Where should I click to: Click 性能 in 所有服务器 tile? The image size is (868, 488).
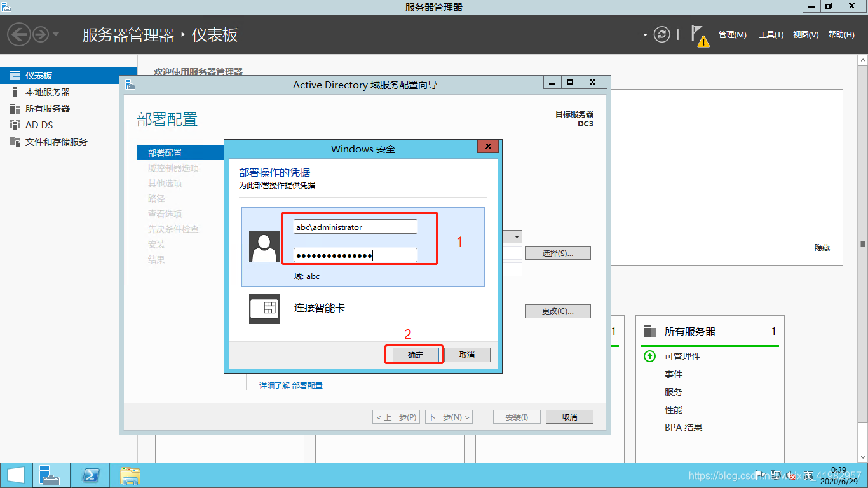pos(674,410)
